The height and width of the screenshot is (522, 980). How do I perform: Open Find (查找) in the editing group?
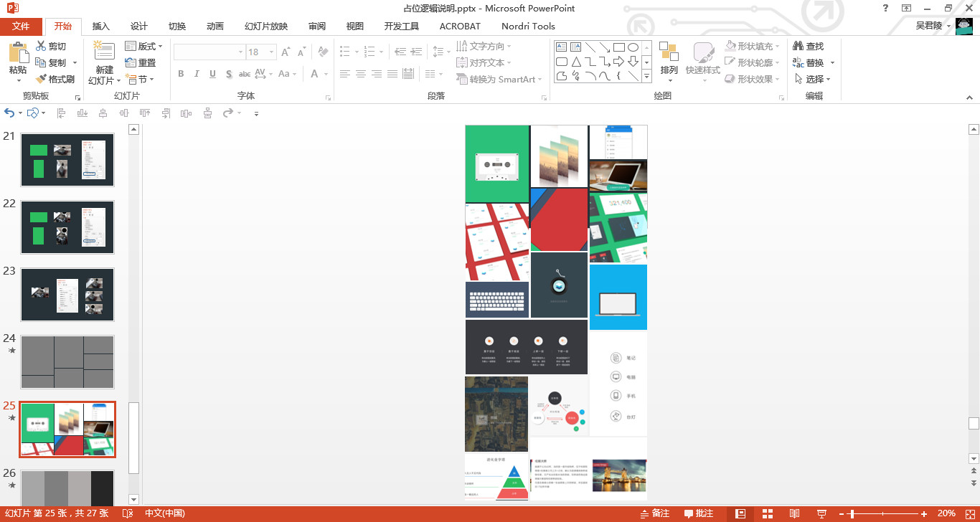tap(808, 46)
